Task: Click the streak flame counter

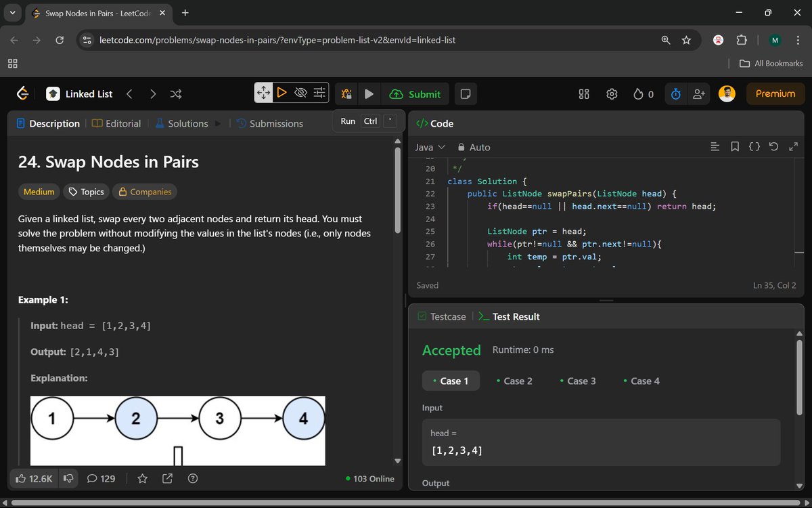Action: pyautogui.click(x=644, y=94)
